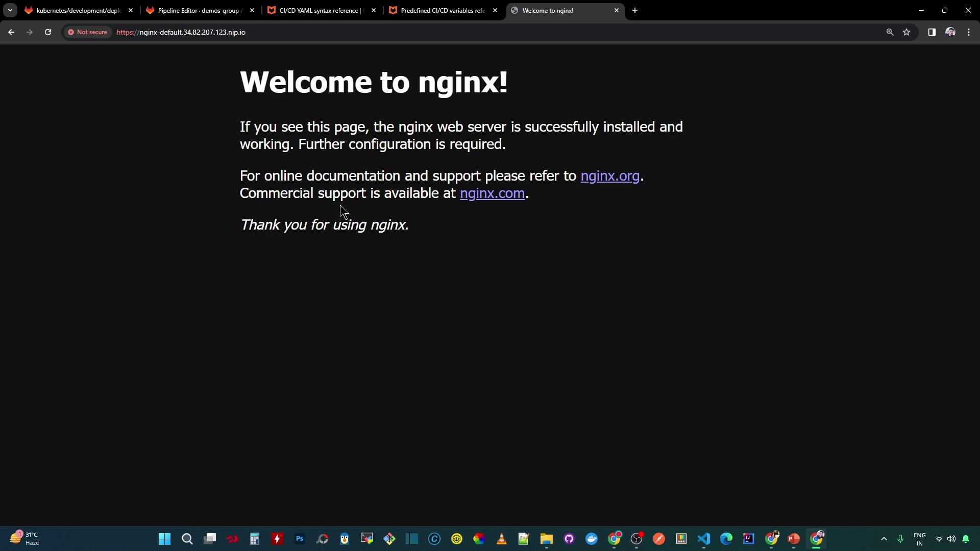The width and height of the screenshot is (980, 551).
Task: Bookmark this page with the star icon
Action: (906, 32)
